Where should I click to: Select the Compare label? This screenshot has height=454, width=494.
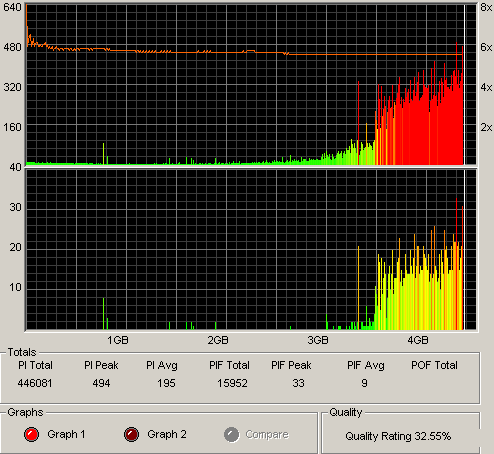(267, 434)
